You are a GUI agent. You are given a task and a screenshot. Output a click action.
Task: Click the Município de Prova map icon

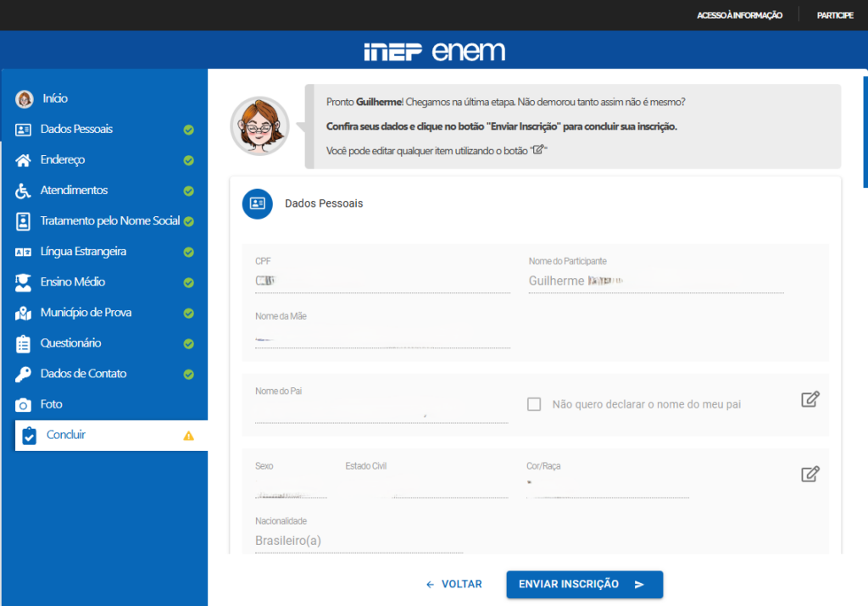(23, 314)
